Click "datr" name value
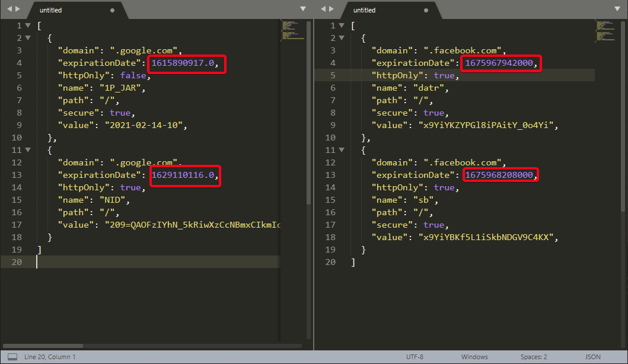 tap(428, 88)
